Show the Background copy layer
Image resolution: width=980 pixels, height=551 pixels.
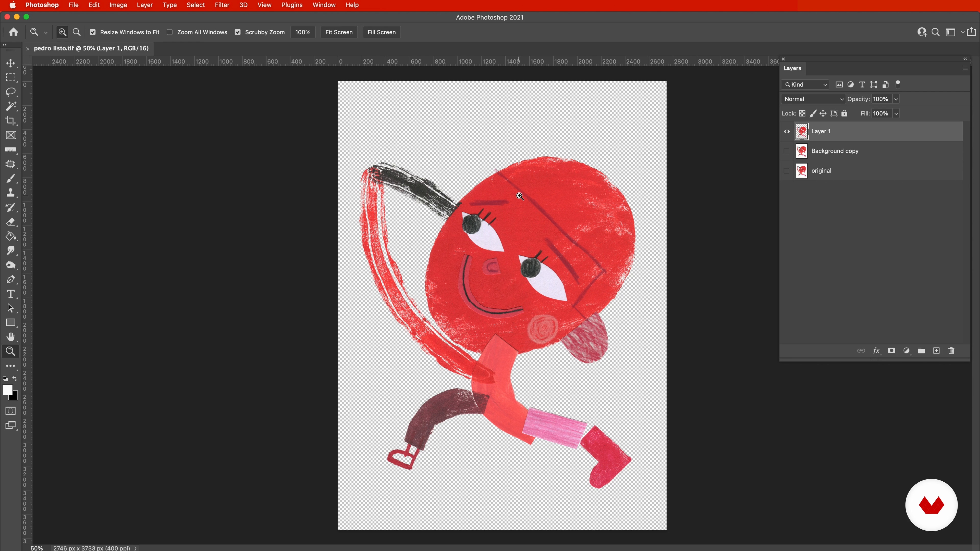(787, 151)
